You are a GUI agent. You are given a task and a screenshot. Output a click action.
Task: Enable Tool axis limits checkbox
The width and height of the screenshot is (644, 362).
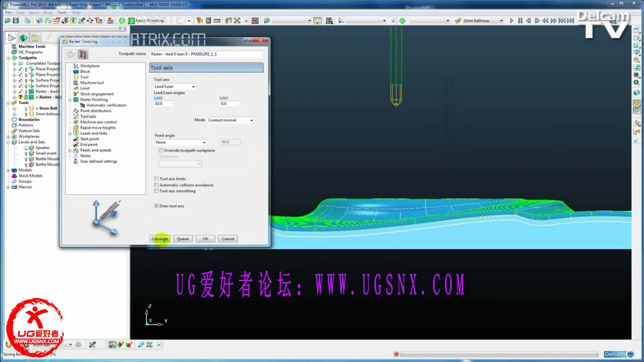pyautogui.click(x=156, y=178)
